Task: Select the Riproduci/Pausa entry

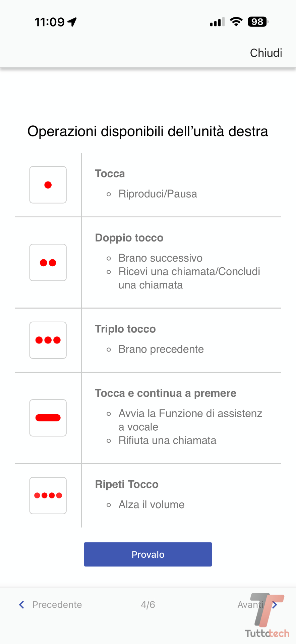Action: click(158, 194)
